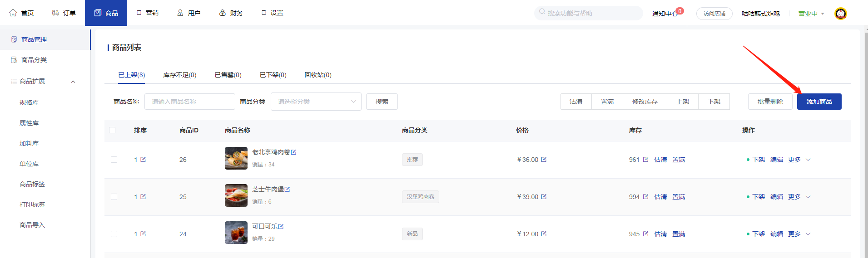The height and width of the screenshot is (258, 868).
Task: Click the 沽清 toolbar button
Action: point(576,102)
